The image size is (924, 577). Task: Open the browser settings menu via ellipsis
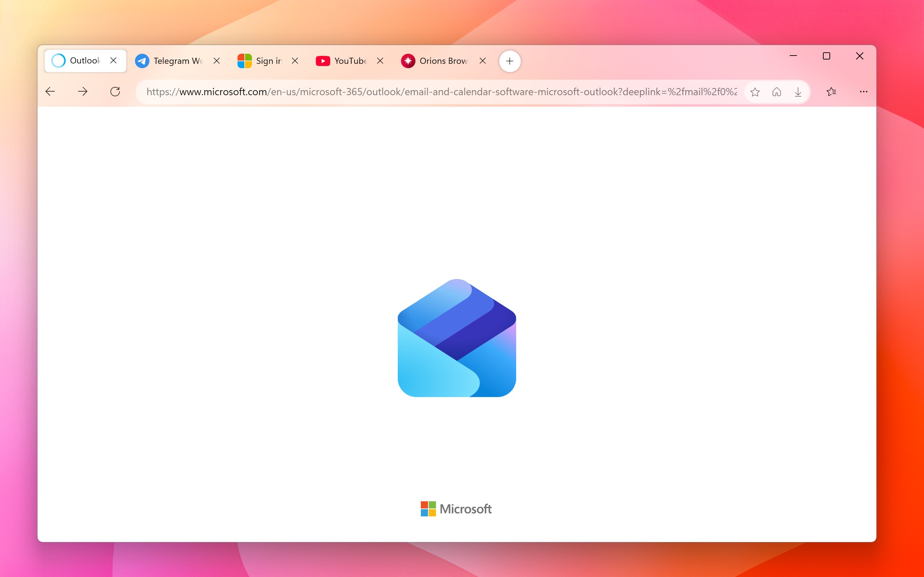(x=863, y=92)
